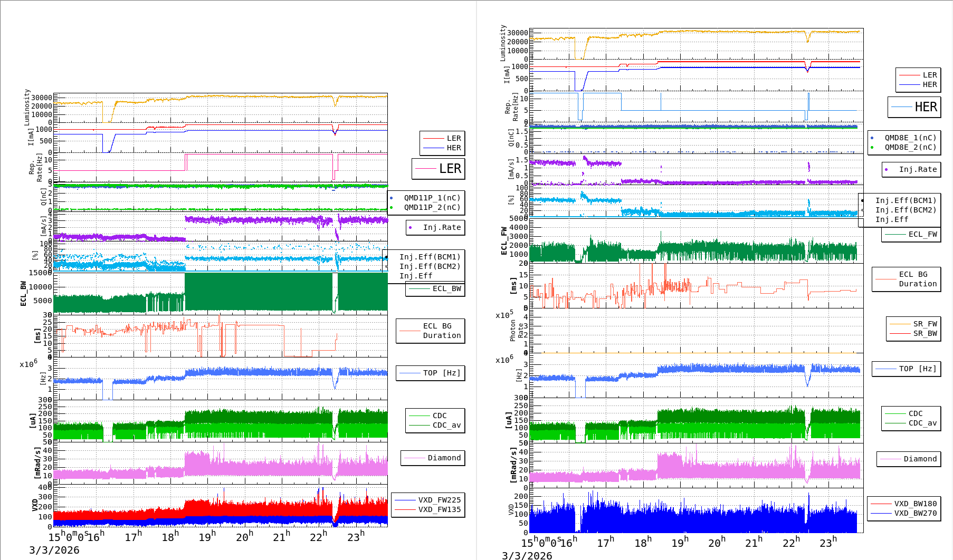Select the large LER rep rate legend

coord(438,169)
